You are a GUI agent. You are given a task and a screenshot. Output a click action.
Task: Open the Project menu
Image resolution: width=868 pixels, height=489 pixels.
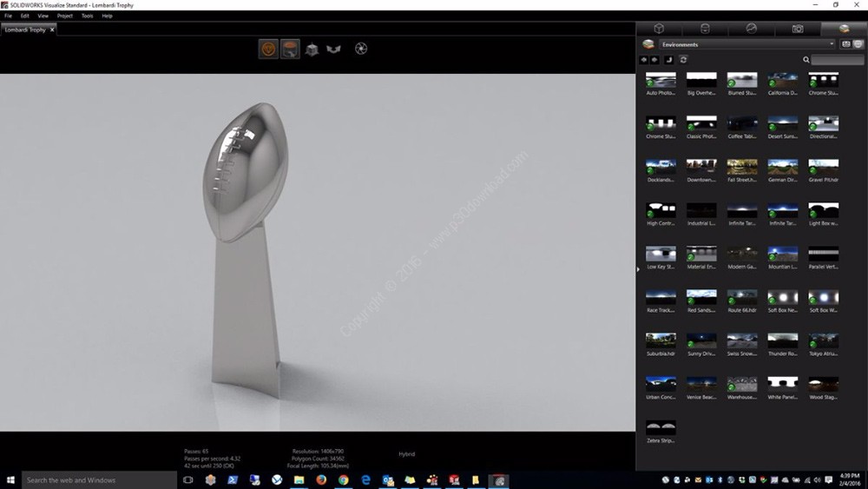pos(65,16)
